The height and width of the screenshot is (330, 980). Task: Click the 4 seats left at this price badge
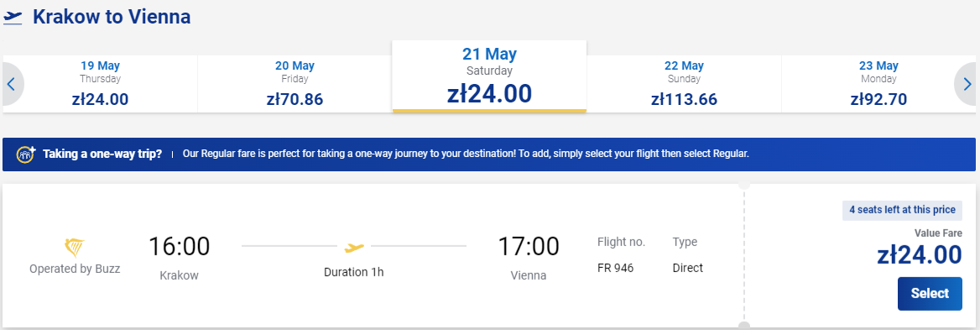903,210
